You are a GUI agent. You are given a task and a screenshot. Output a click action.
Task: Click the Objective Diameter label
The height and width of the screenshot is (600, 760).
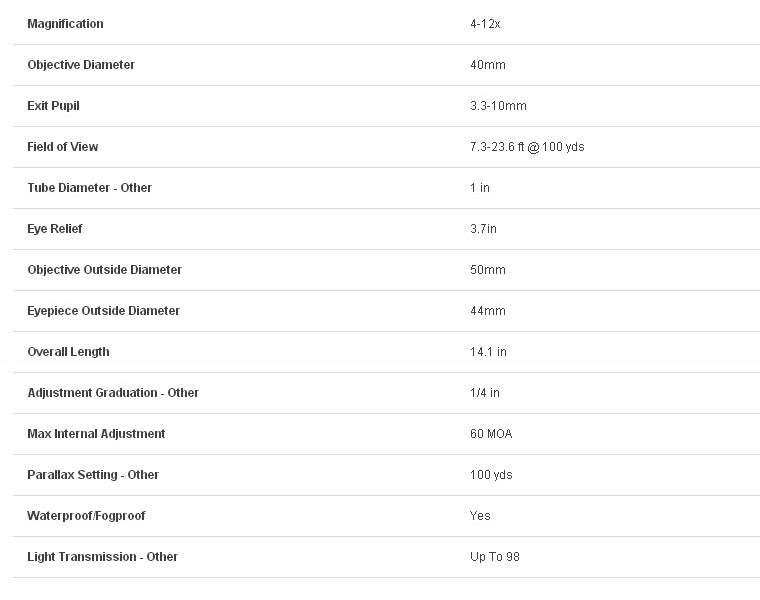click(81, 65)
